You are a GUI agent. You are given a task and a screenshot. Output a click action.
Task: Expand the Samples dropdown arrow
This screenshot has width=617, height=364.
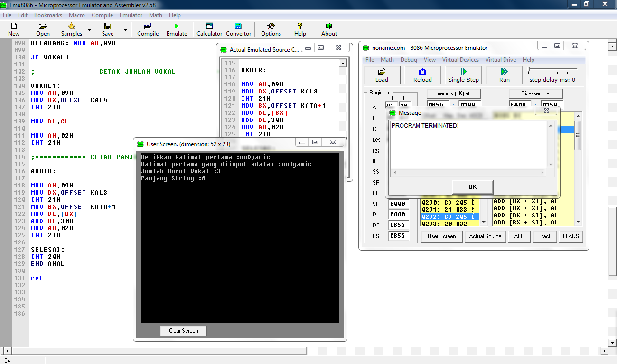[89, 29]
